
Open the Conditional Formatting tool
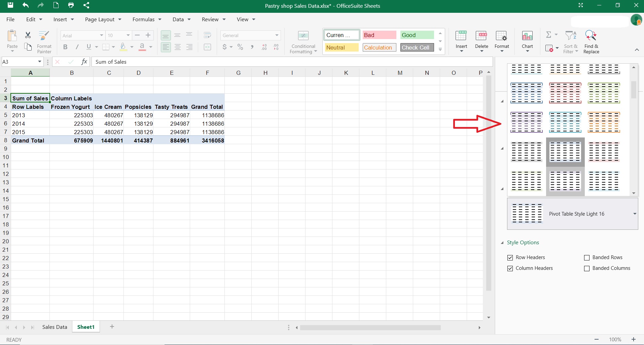(x=303, y=41)
